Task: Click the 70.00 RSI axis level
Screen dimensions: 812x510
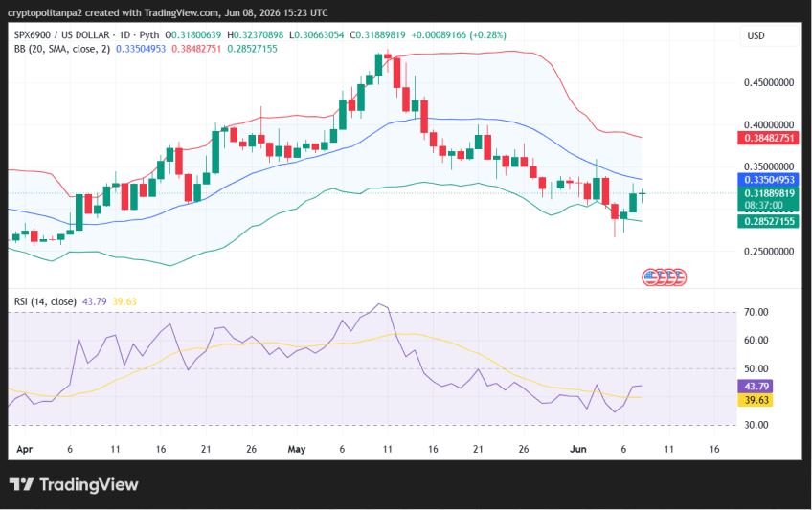Action: (756, 312)
